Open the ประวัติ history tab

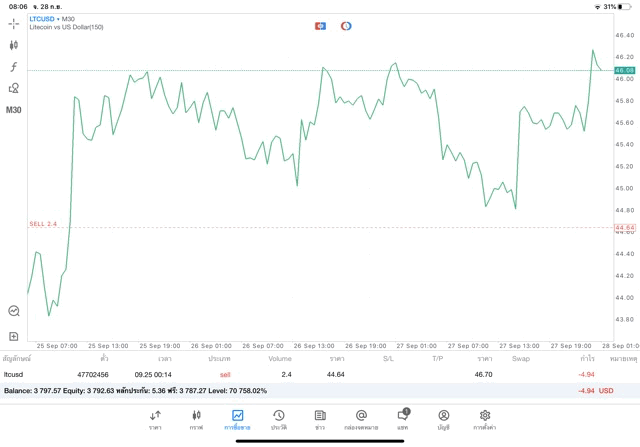click(x=278, y=419)
